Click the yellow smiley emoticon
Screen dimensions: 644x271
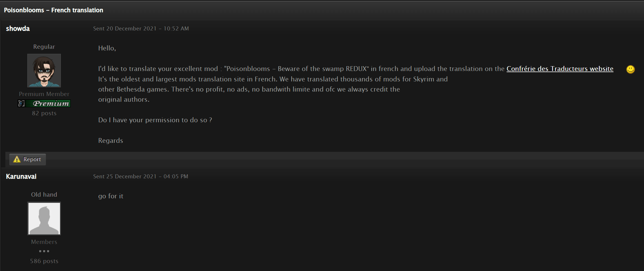click(630, 69)
